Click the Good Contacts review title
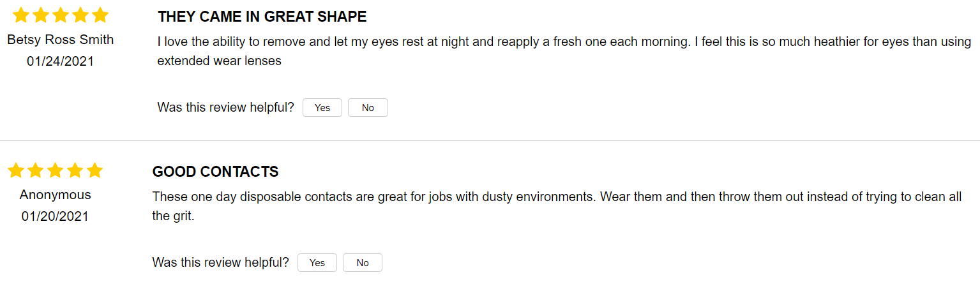980x284 pixels. point(215,172)
